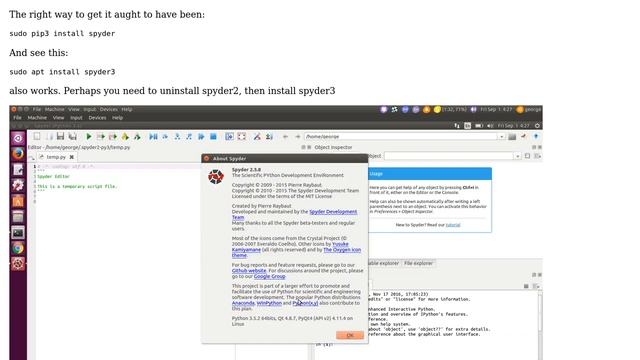Open the Ubuntu Dash in the launcher

18,138
